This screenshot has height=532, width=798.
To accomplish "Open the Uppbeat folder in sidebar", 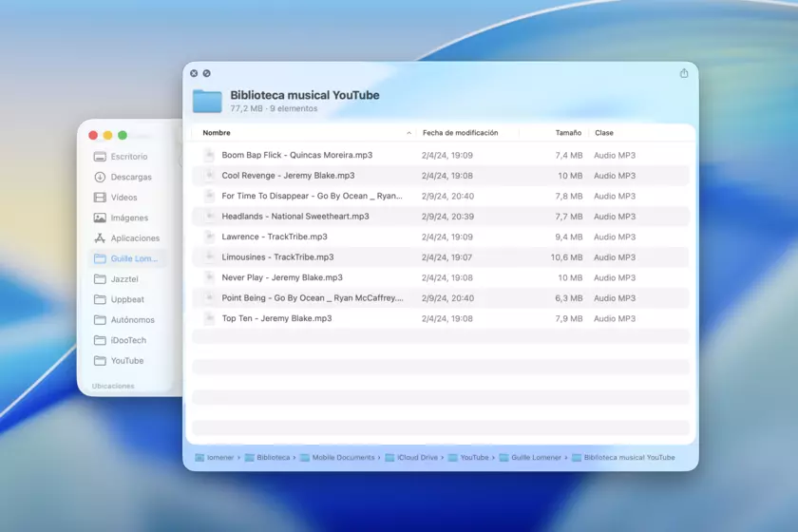I will (127, 299).
